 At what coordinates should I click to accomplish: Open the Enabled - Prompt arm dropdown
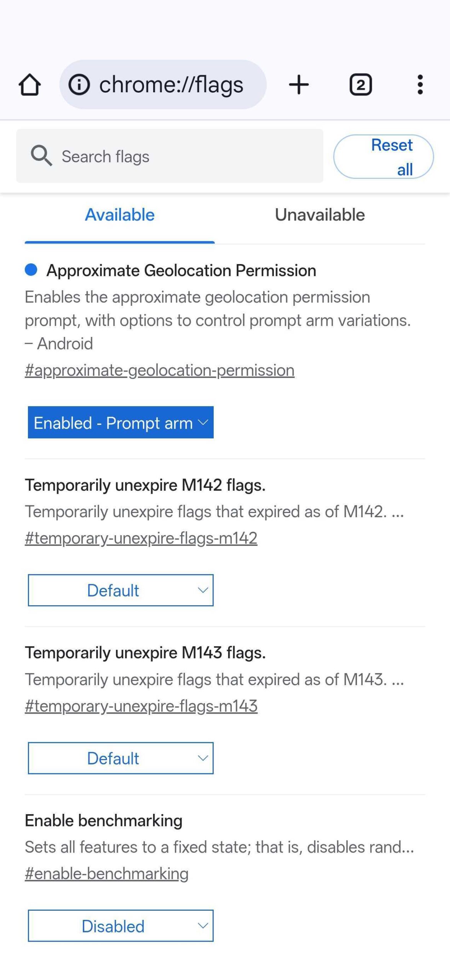coord(120,422)
